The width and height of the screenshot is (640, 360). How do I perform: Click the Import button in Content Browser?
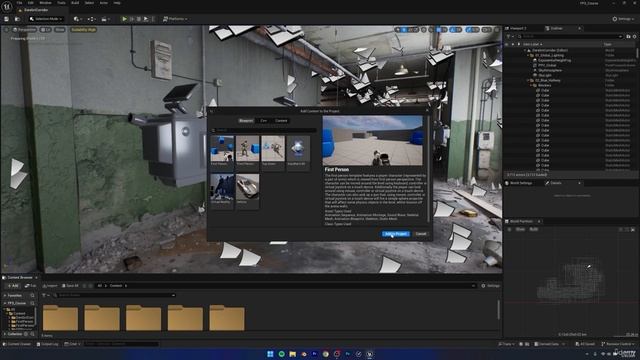pos(50,286)
